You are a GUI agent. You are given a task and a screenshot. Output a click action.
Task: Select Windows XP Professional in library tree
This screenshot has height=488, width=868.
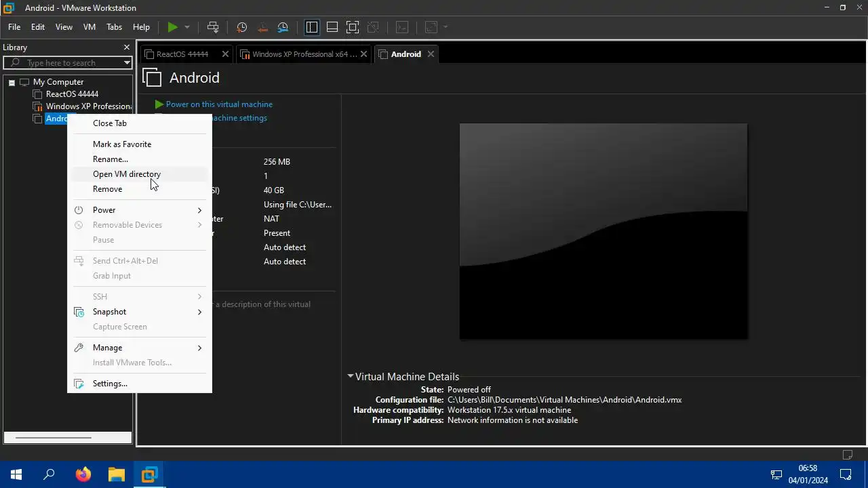[89, 106]
